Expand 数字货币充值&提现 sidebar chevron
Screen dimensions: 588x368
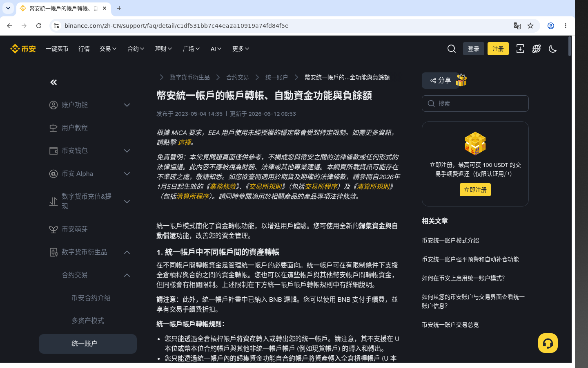127,202
